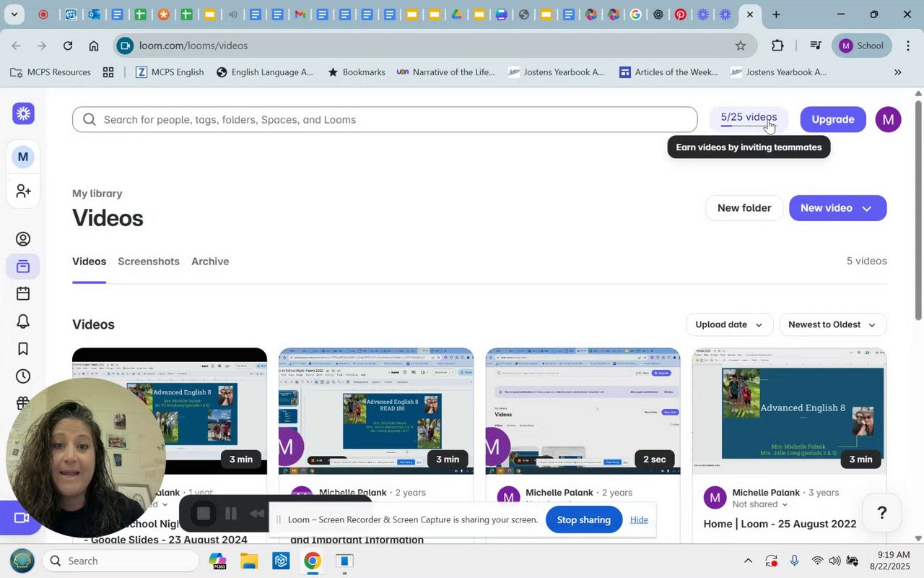The height and width of the screenshot is (578, 924).
Task: Select the Videos tab
Action: 89,262
